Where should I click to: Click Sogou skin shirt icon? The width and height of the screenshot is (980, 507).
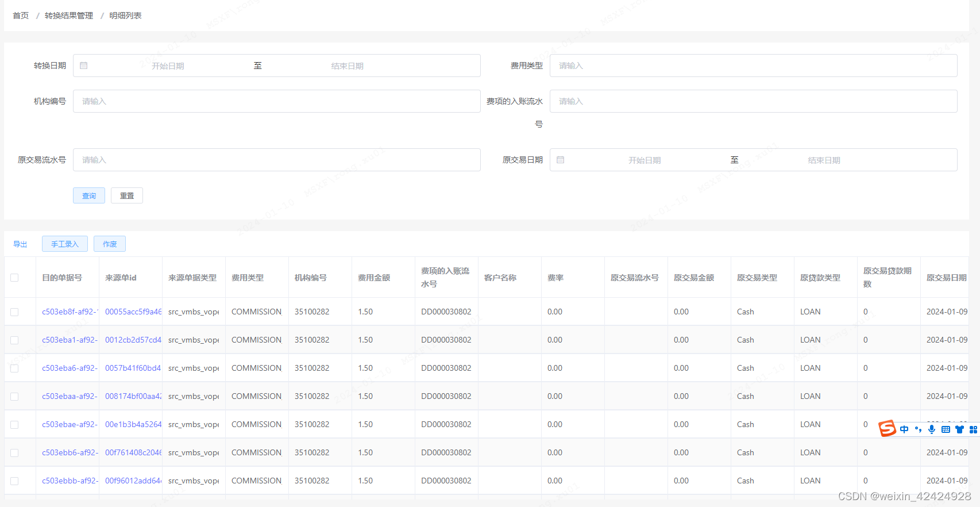[959, 429]
